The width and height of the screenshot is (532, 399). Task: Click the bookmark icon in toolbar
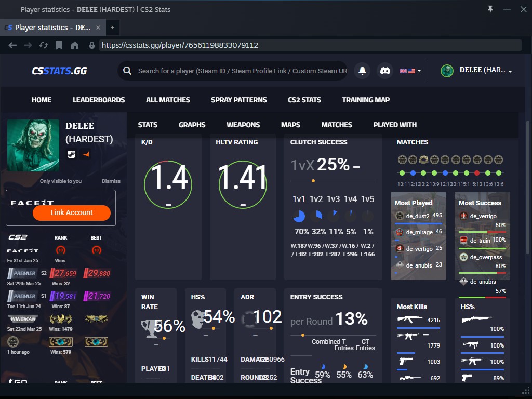(x=59, y=45)
